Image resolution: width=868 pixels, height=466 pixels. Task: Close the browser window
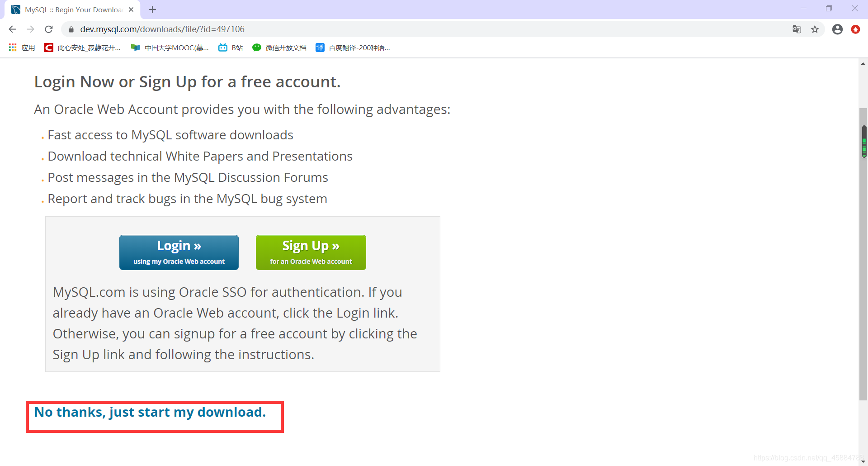coord(854,9)
